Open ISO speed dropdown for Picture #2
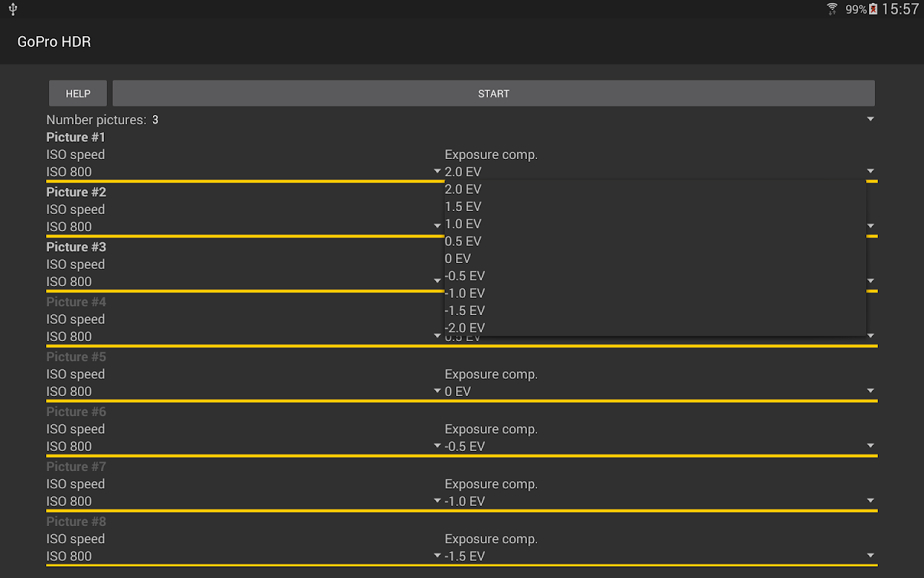The image size is (924, 578). (244, 227)
